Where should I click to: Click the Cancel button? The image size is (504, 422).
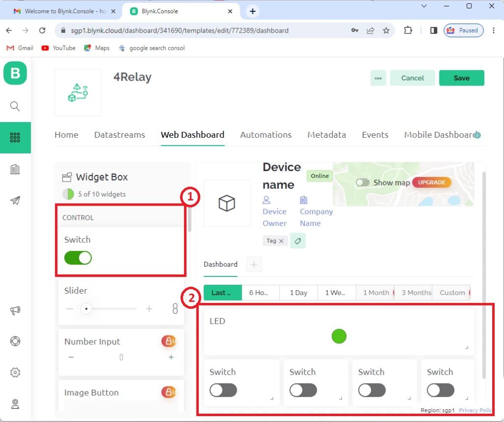pos(412,78)
